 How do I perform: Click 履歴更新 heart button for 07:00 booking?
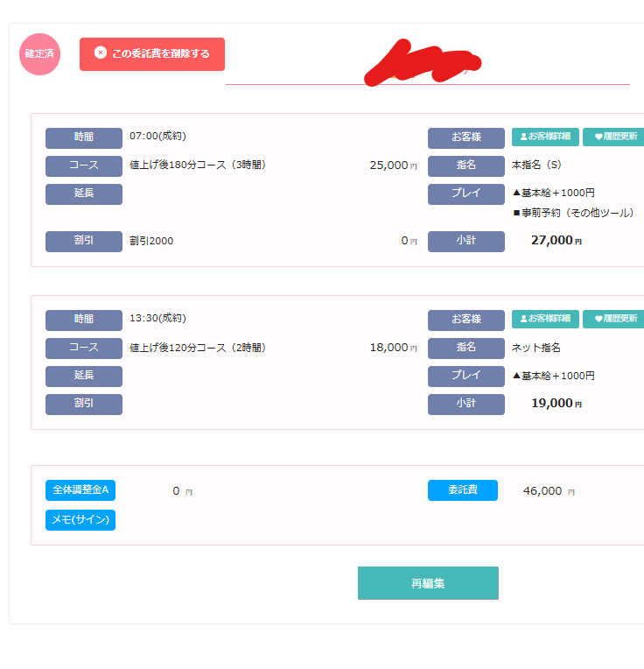[x=614, y=137]
